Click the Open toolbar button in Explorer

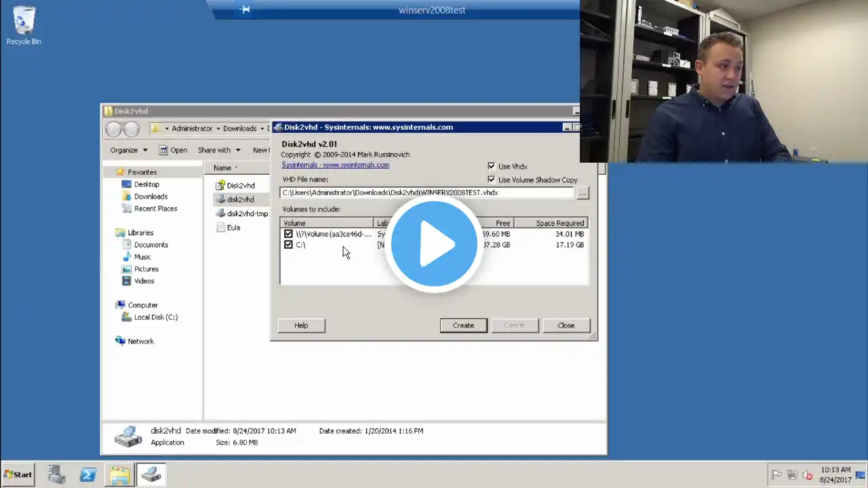(173, 150)
